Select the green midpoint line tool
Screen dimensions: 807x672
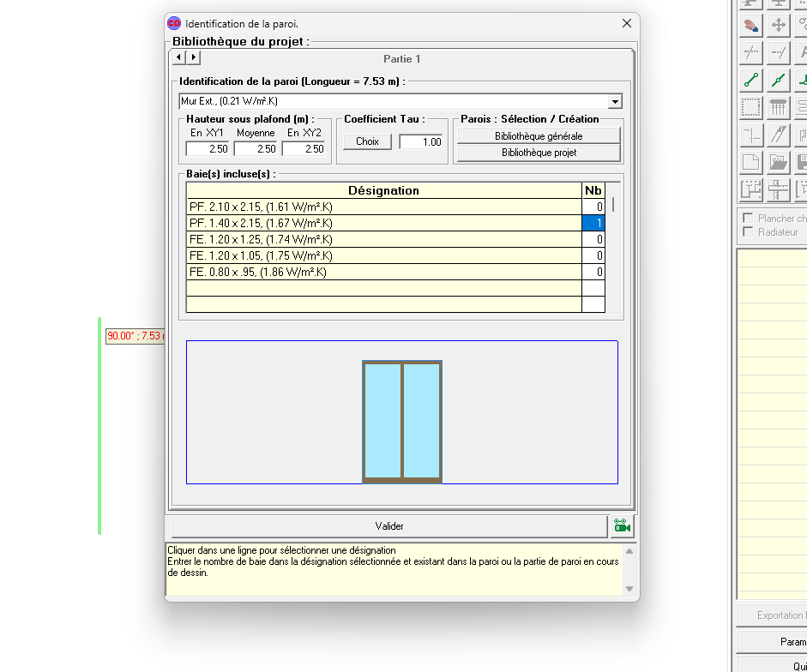coord(779,81)
